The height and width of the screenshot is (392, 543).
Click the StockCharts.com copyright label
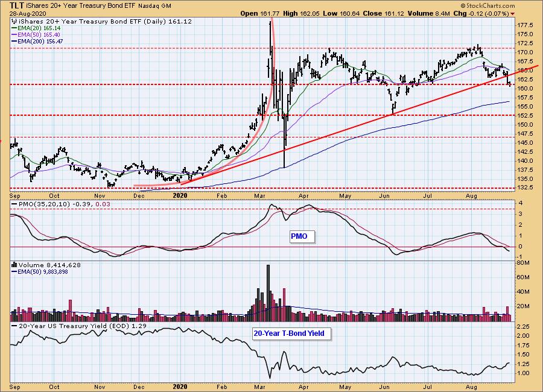pos(487,5)
